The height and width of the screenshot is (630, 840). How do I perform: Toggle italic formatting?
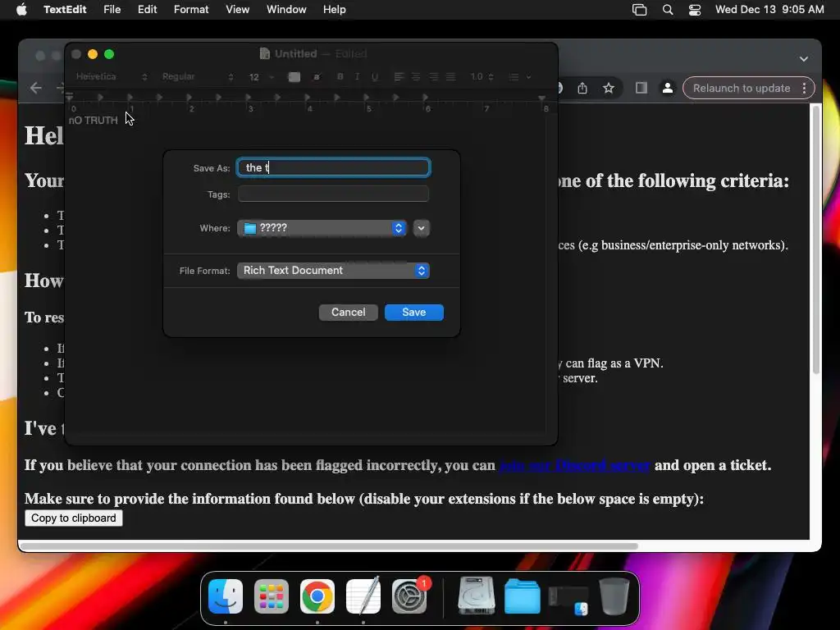(357, 76)
